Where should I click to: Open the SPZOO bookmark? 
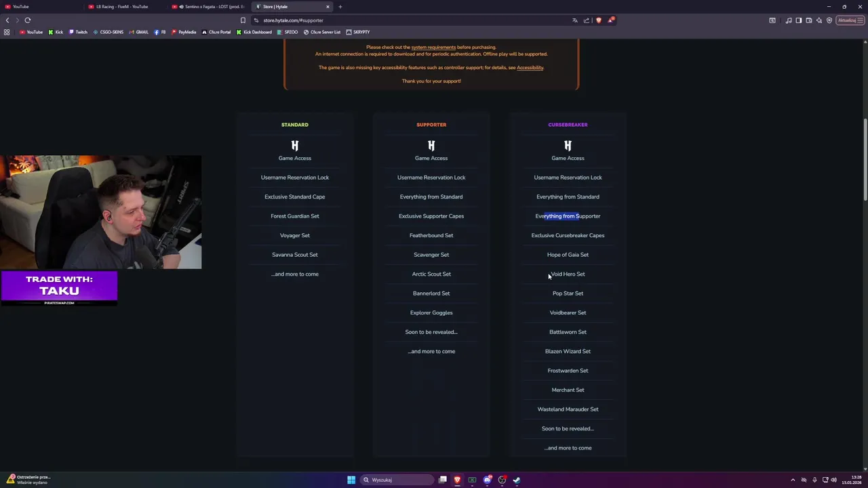pyautogui.click(x=288, y=32)
